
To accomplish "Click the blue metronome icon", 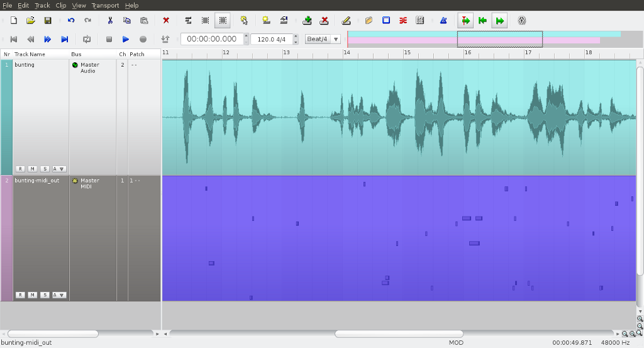I will point(443,20).
